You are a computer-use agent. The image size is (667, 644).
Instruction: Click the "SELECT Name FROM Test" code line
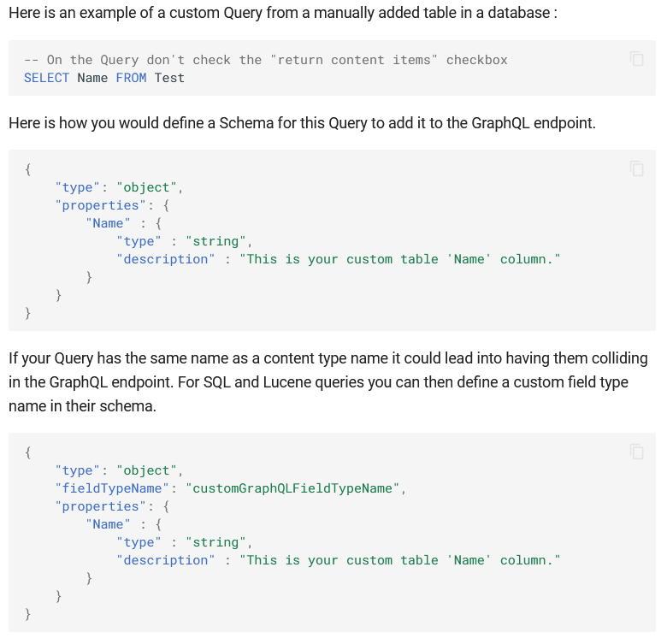click(104, 78)
